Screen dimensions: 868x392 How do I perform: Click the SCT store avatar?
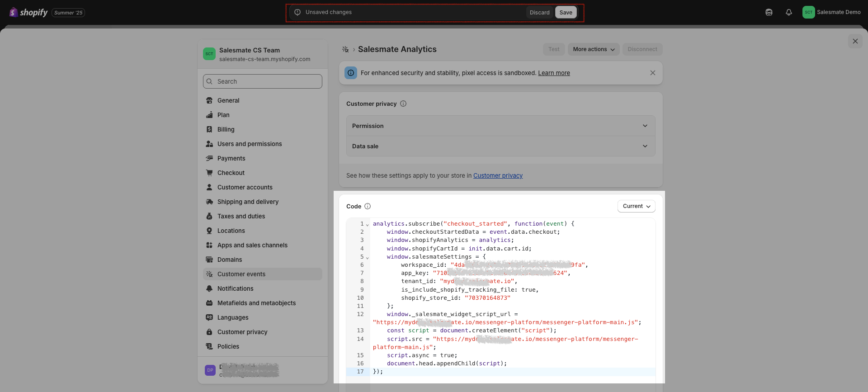click(x=209, y=54)
